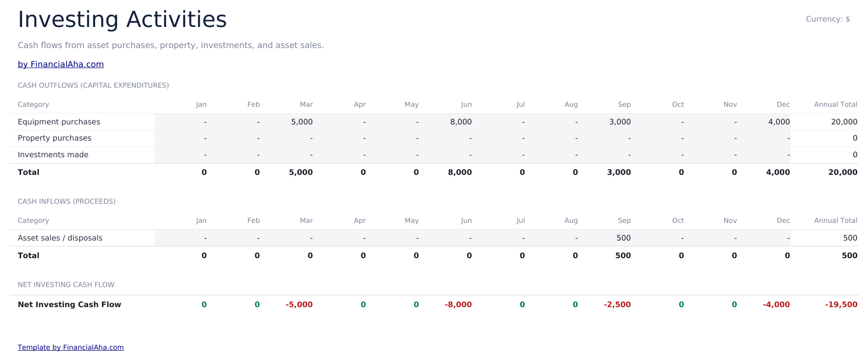Click the Annual Total header in inflows table
The height and width of the screenshot is (361, 868).
pos(836,220)
